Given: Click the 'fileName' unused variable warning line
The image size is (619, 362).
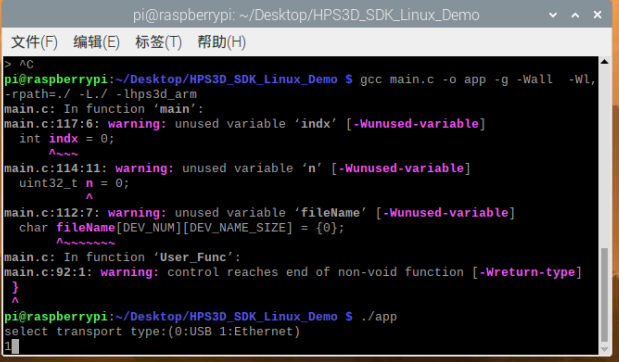Looking at the screenshot, I should click(x=259, y=213).
